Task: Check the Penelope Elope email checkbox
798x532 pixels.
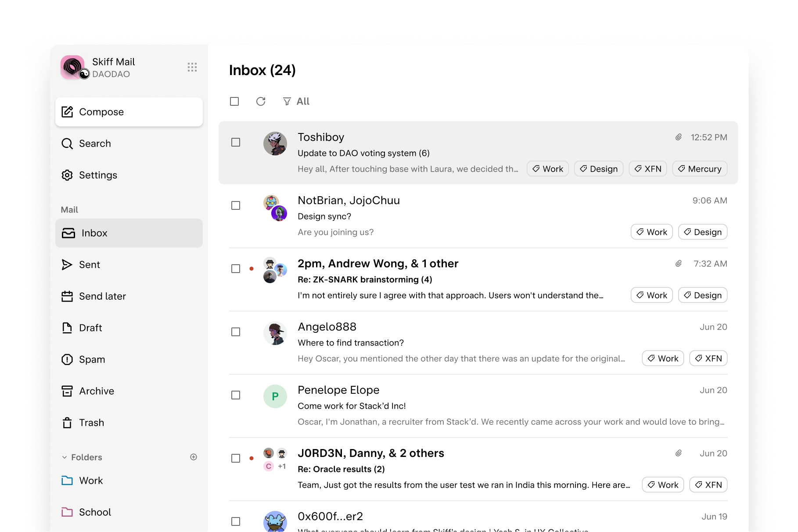Action: click(236, 395)
